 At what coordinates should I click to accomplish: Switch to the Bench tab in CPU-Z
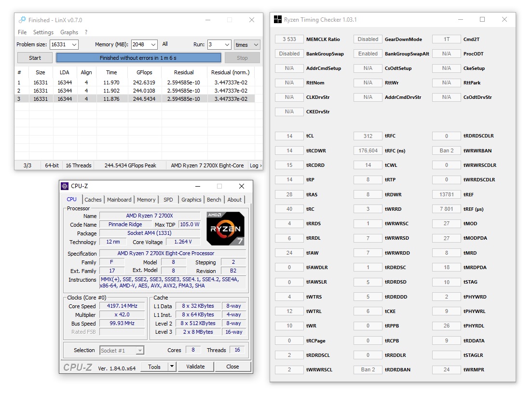coord(214,200)
